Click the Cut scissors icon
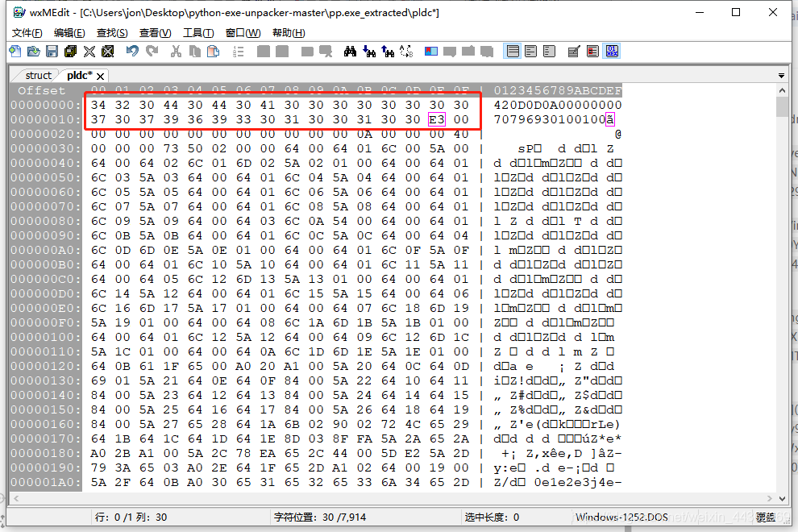The height and width of the screenshot is (532, 798). coord(176,52)
